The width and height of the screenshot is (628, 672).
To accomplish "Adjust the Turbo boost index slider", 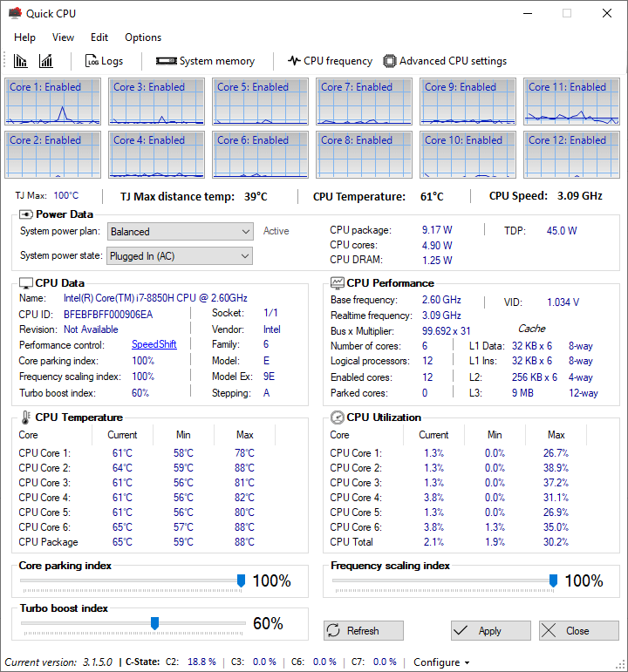I will [x=155, y=623].
